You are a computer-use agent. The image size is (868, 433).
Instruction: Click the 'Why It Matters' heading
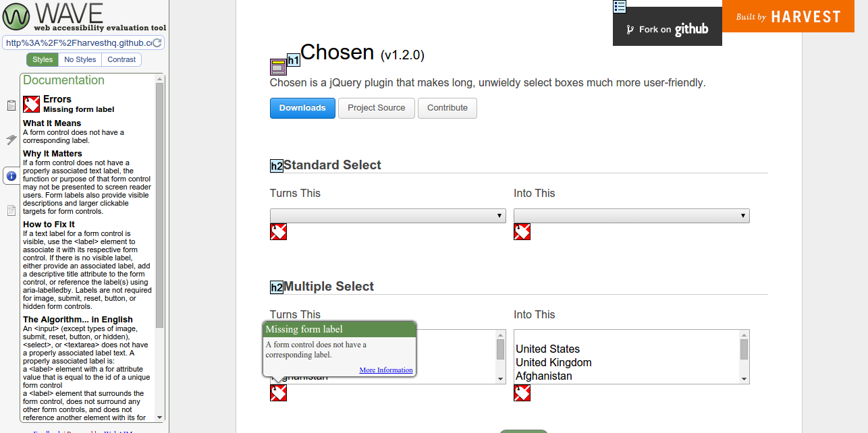pyautogui.click(x=53, y=154)
